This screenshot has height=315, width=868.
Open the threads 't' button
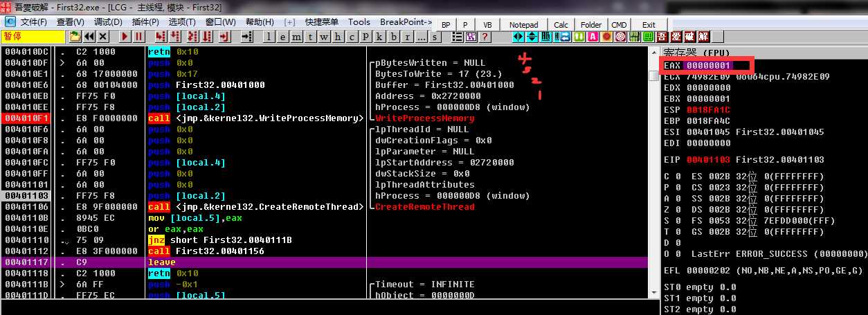(310, 37)
